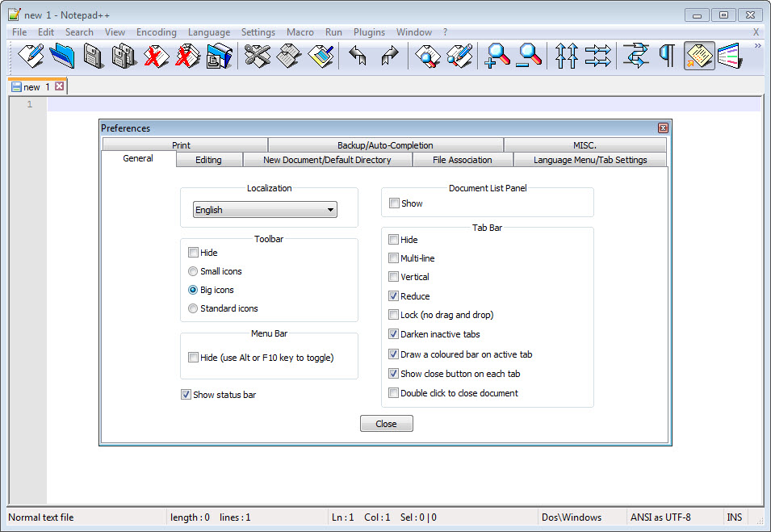Open the Search menu
771x532 pixels.
[x=79, y=32]
